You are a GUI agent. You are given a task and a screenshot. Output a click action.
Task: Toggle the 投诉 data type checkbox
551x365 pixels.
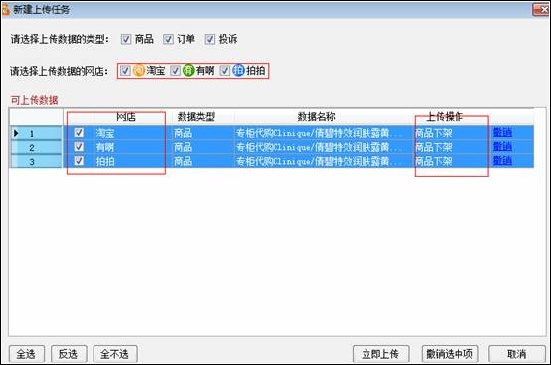(210, 39)
